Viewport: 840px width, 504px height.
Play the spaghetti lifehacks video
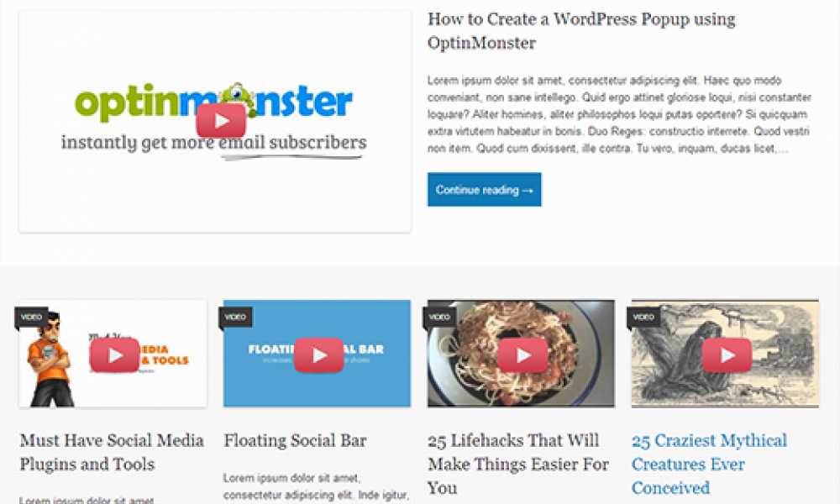pos(522,355)
